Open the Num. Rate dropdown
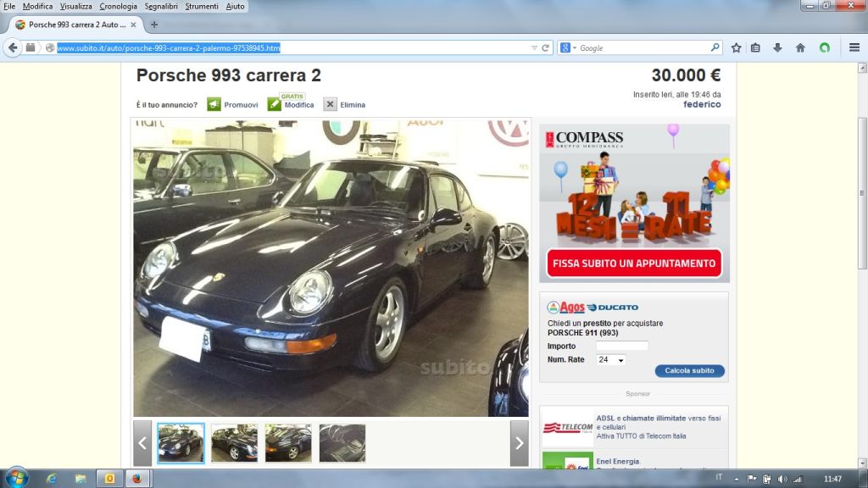 611,359
